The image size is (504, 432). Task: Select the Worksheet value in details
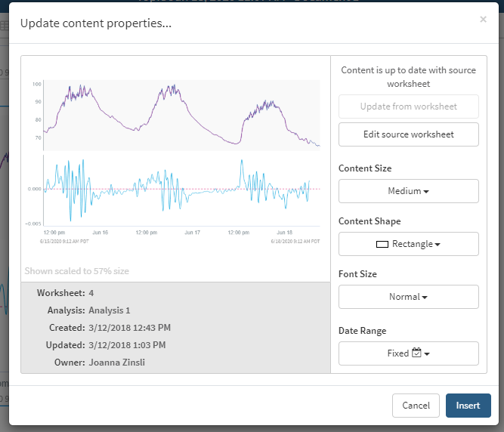[x=91, y=293]
